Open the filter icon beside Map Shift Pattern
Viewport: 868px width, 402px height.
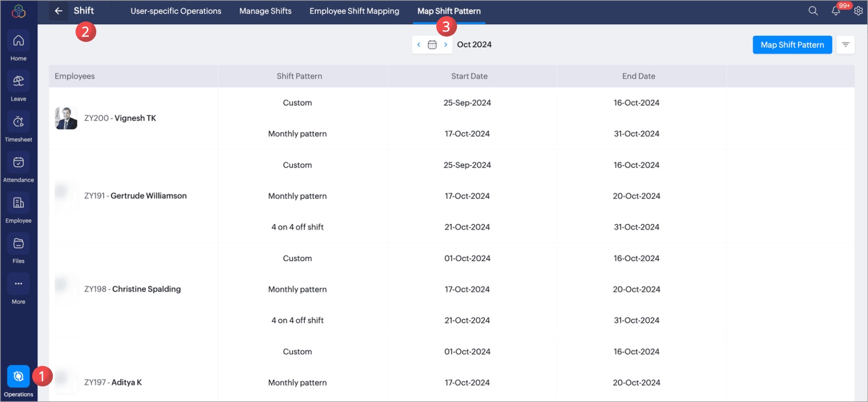846,45
